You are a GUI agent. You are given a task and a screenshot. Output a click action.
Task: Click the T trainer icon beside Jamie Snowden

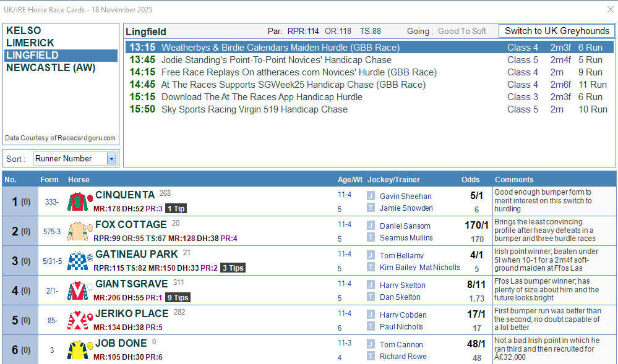pyautogui.click(x=371, y=208)
